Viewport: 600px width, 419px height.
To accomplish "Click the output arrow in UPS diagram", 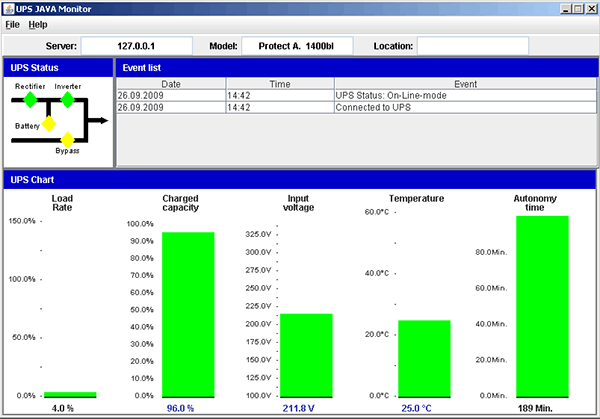I will coord(99,121).
